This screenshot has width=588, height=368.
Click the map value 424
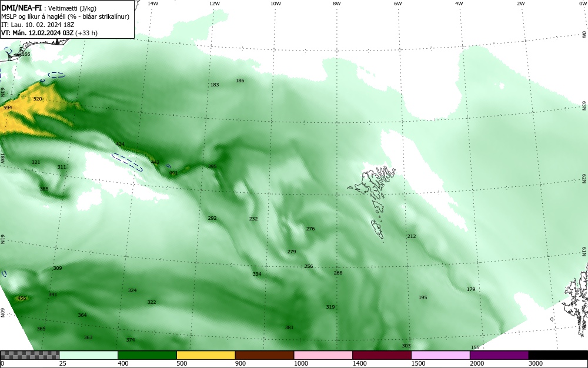120,144
